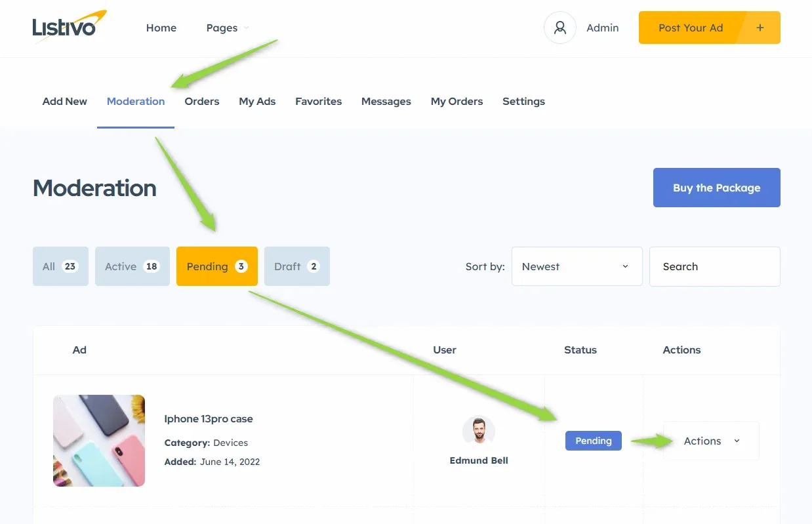Switch to the Add New tab
The image size is (812, 524).
[x=65, y=102]
